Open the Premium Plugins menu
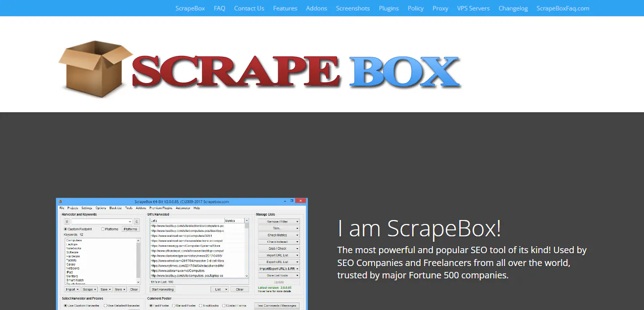This screenshot has height=310, width=644. 161,208
